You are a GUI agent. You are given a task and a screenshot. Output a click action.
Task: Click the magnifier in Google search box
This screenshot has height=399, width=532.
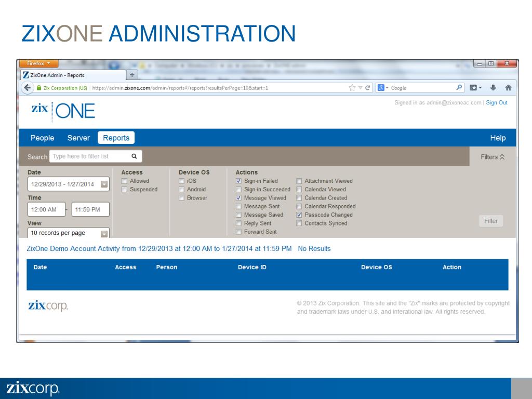[x=459, y=87]
